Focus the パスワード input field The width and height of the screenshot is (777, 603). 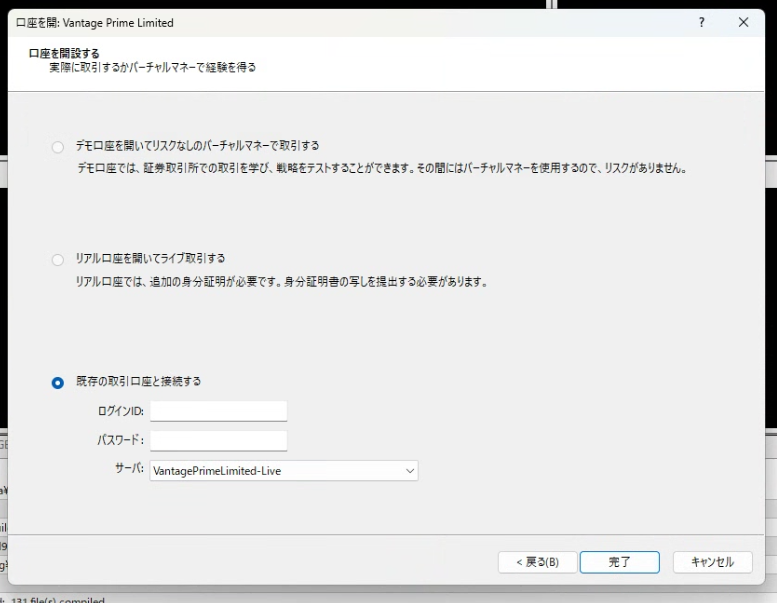pyautogui.click(x=219, y=440)
